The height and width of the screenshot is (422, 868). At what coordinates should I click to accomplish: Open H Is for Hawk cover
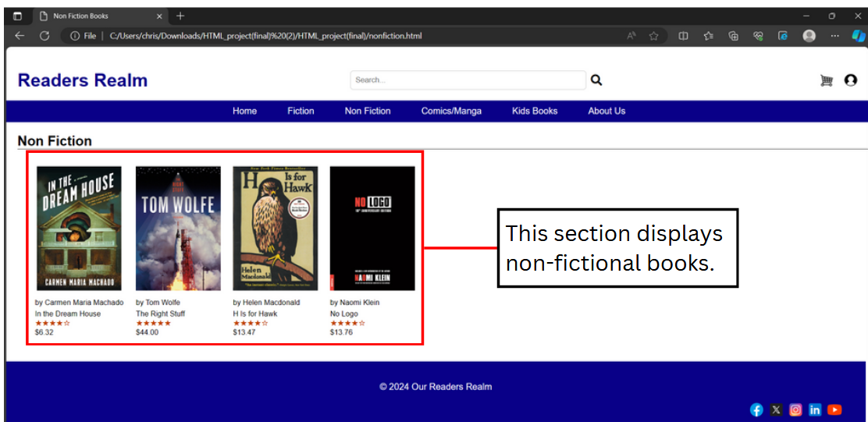coord(275,229)
